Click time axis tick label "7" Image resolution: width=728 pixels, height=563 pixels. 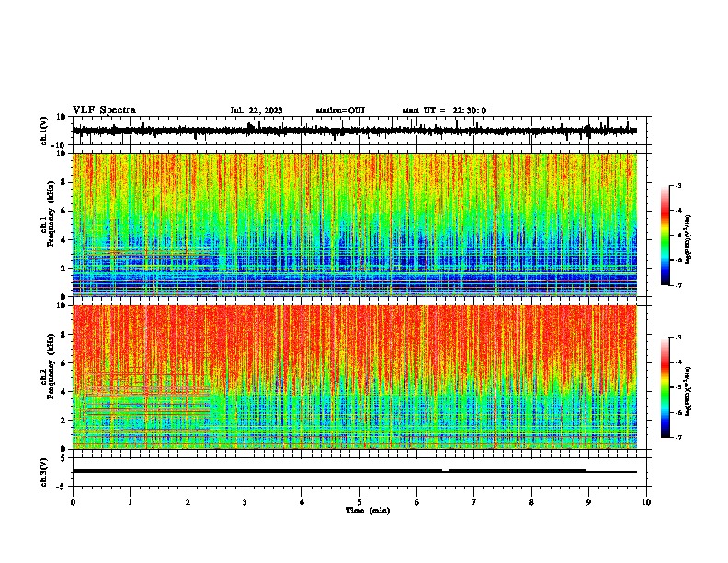(x=474, y=502)
